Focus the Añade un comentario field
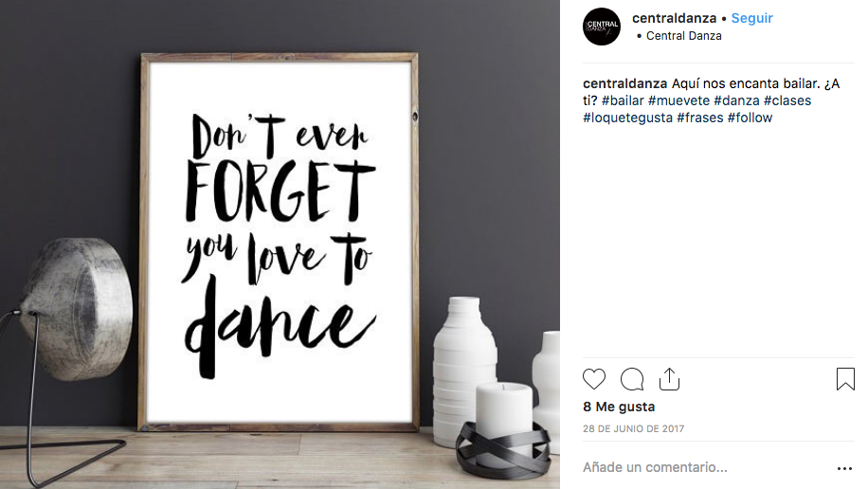868x489 pixels. pos(703,467)
